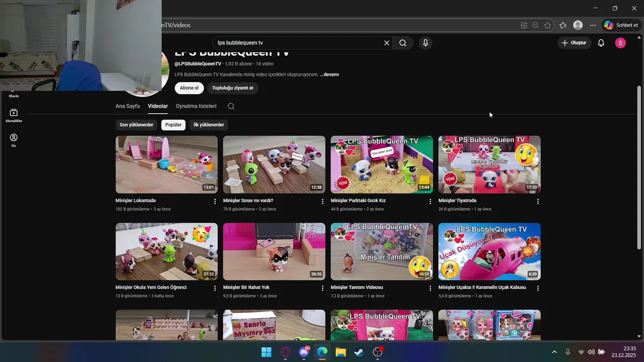
Task: Open the browser profile icon
Action: pyautogui.click(x=578, y=25)
